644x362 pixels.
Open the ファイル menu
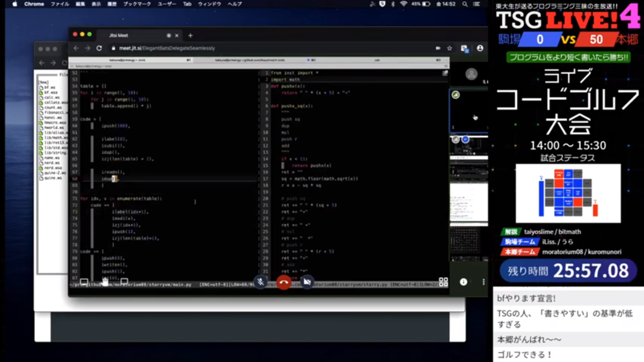point(60,4)
